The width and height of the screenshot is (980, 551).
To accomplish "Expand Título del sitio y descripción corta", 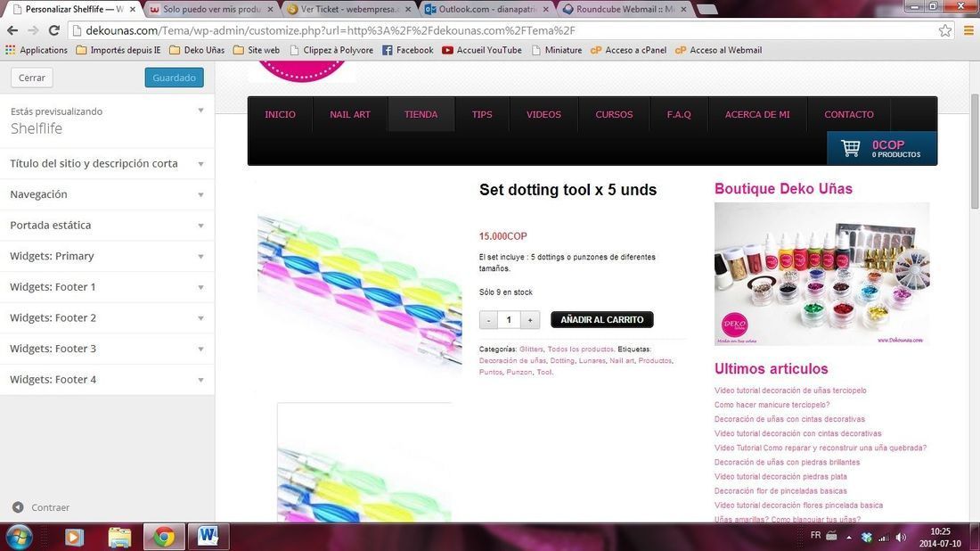I will pos(107,163).
